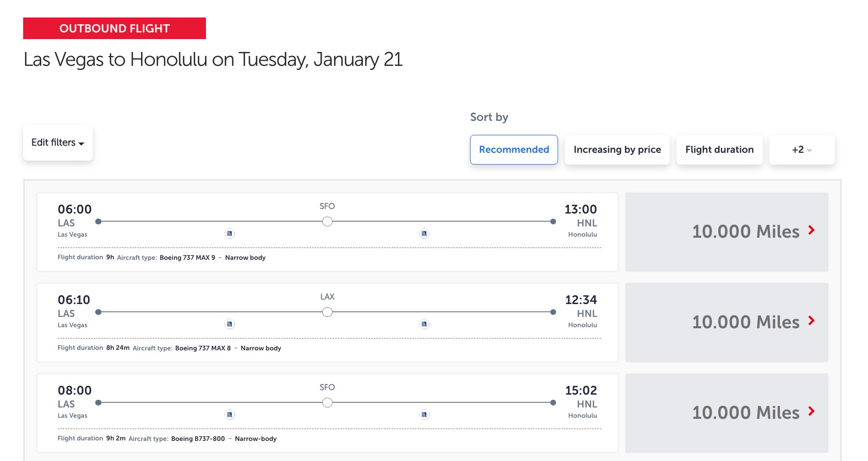This screenshot has height=461, width=868.
Task: Click first airline logo on 06:00 SFO flight
Action: pos(230,234)
